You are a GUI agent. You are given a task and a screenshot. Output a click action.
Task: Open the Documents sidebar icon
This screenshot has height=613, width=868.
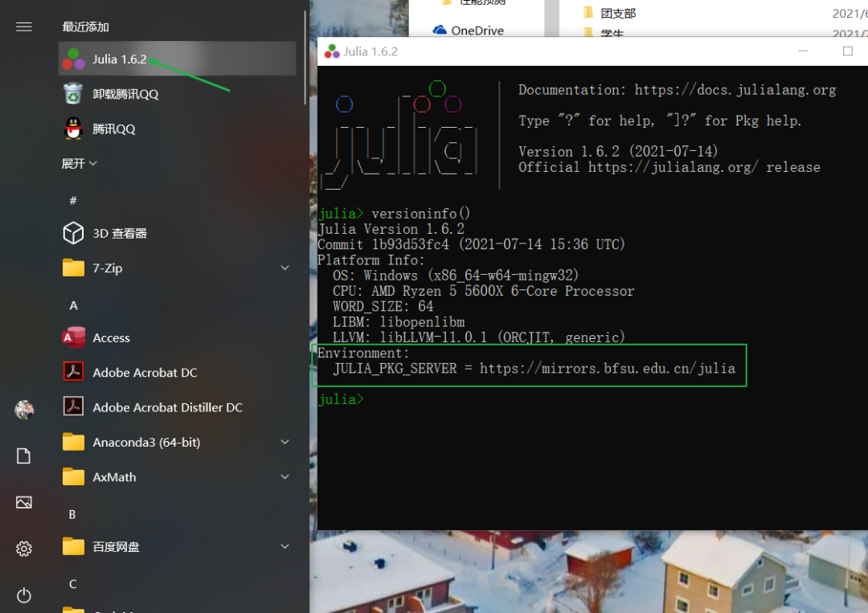click(x=24, y=456)
